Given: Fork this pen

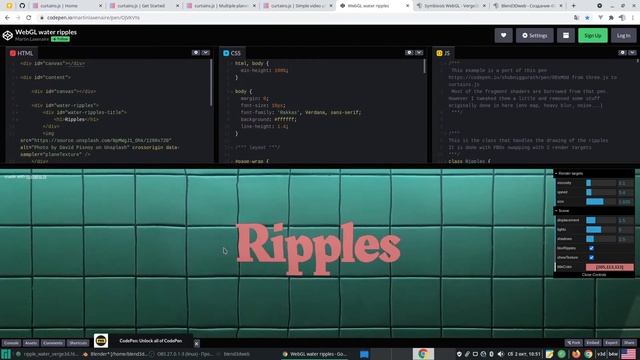Looking at the screenshot, I should click(573, 343).
